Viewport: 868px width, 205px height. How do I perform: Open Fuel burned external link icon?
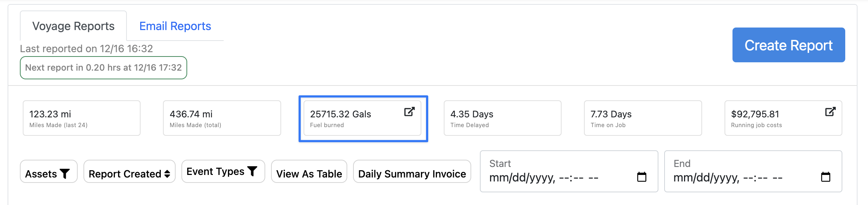pyautogui.click(x=409, y=112)
